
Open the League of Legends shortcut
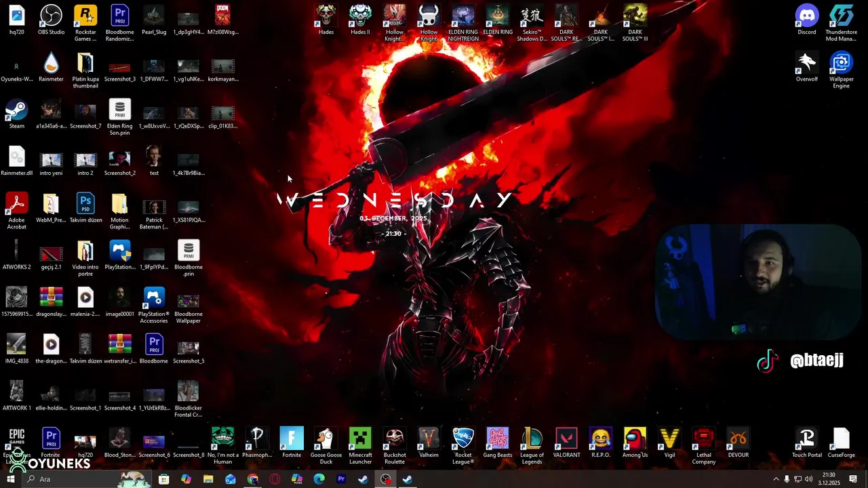tap(532, 446)
